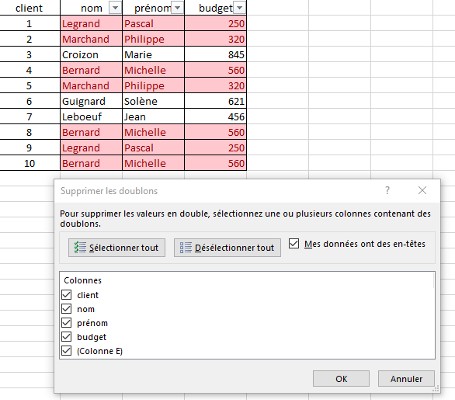Viewport: 455px width, 400px height.
Task: Select Legrand in client row 1
Action: tap(91, 23)
